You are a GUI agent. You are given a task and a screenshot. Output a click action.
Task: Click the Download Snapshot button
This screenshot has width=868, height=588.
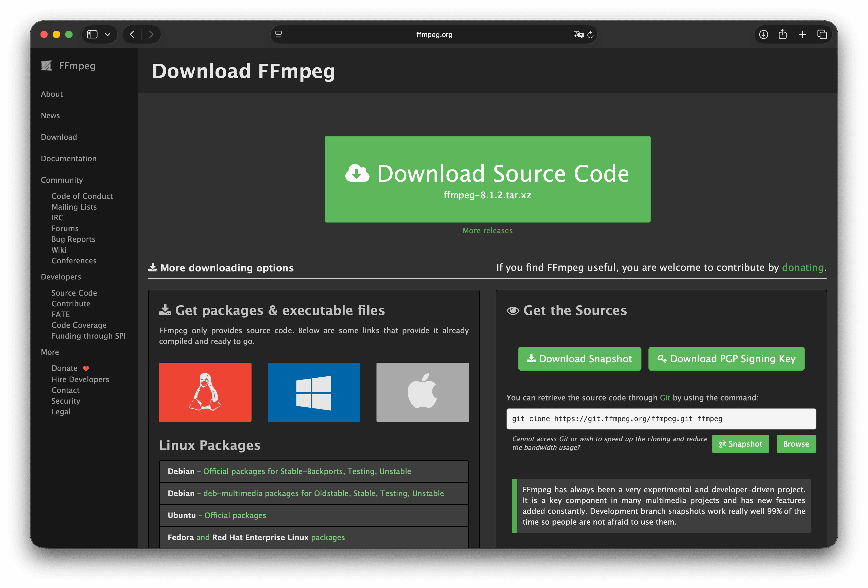click(579, 358)
